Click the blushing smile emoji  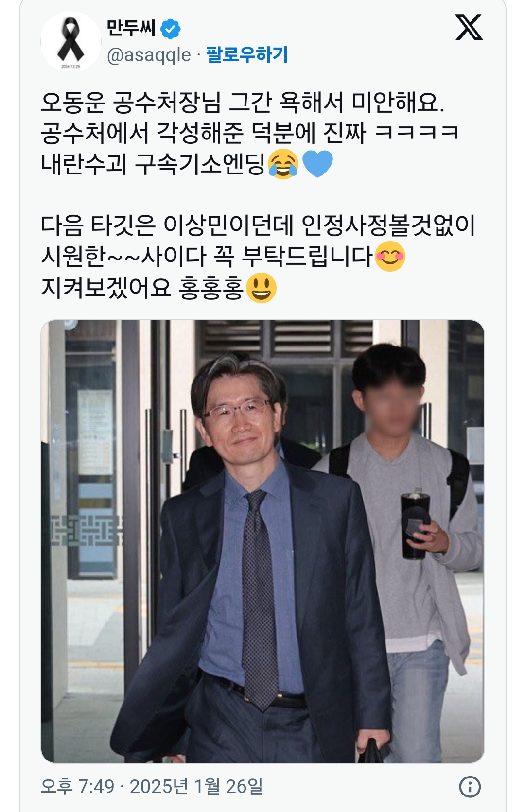point(390,256)
